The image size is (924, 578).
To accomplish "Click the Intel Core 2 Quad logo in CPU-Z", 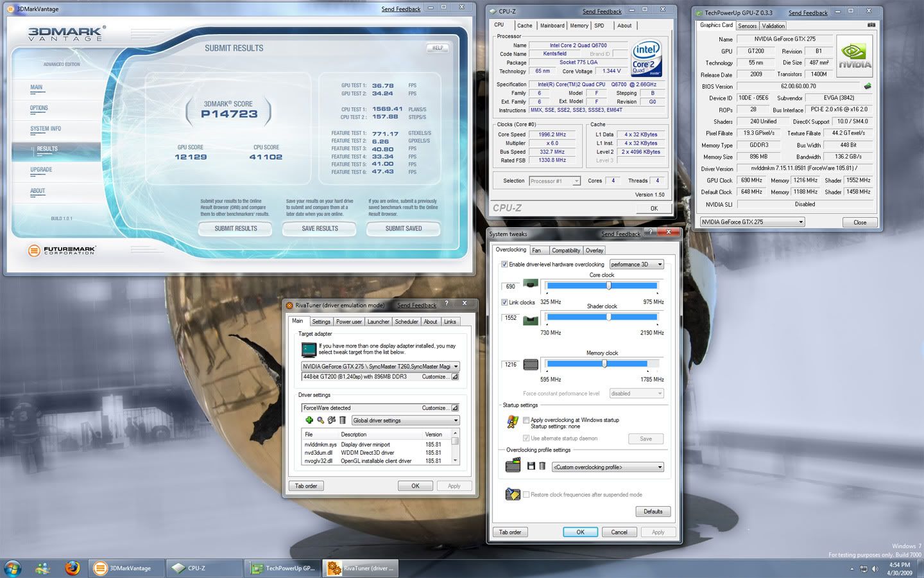I will (x=646, y=59).
